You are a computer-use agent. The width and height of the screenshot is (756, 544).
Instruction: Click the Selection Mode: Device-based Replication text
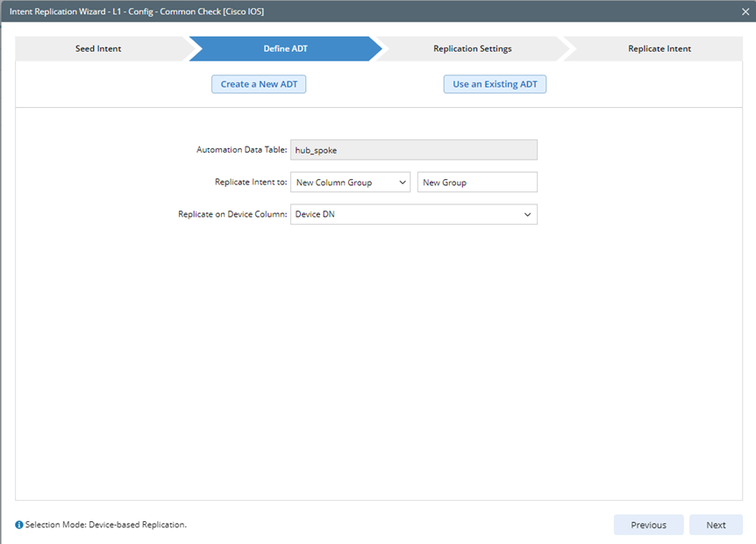[105, 525]
